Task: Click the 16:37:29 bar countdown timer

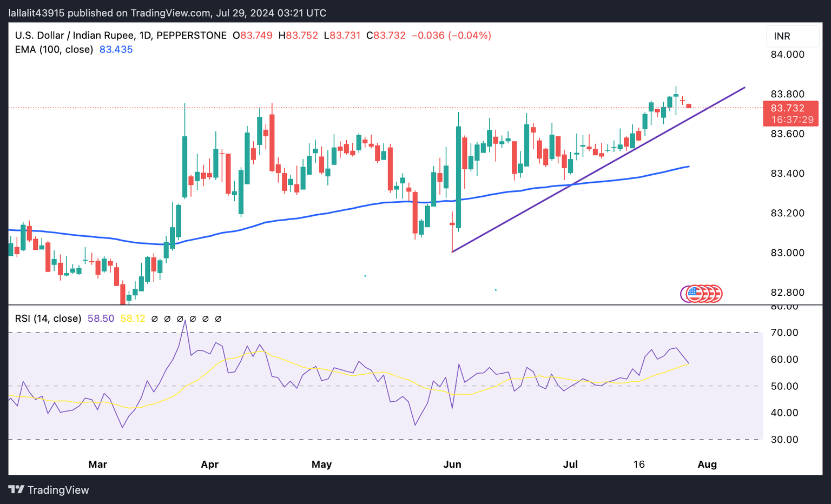Action: (x=792, y=120)
